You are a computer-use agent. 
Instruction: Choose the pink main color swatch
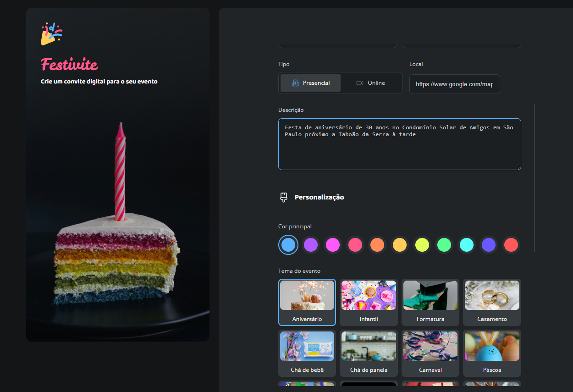tap(355, 244)
